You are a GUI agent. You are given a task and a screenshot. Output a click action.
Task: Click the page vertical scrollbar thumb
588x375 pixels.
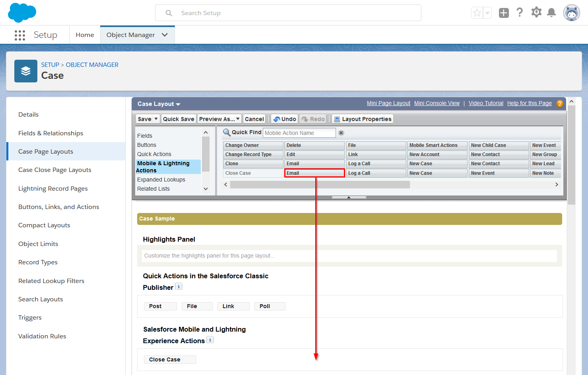(x=572, y=155)
